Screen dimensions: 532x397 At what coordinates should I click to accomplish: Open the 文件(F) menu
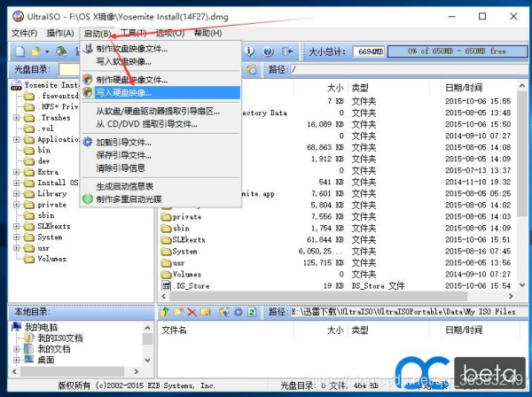pos(24,33)
